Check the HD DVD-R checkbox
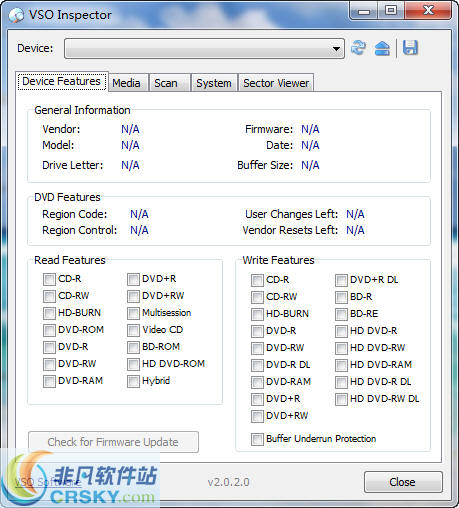459x508 pixels. coord(341,331)
